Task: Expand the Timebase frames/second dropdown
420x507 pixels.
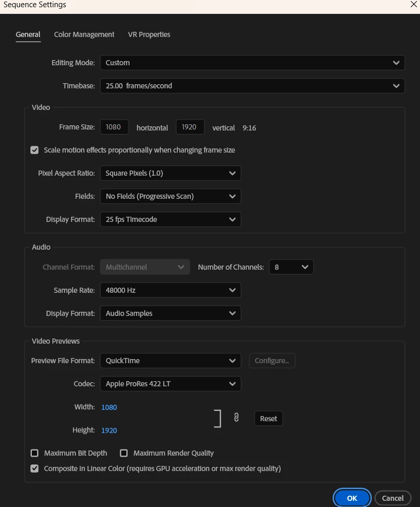Action: pyautogui.click(x=252, y=86)
